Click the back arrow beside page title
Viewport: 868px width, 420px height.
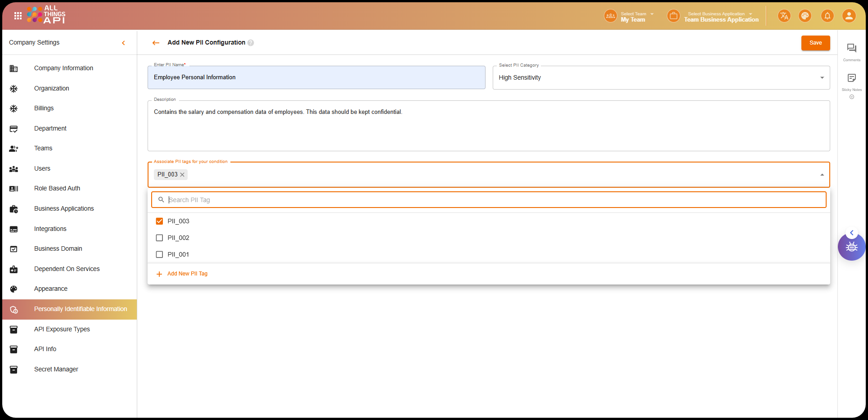[x=156, y=43]
